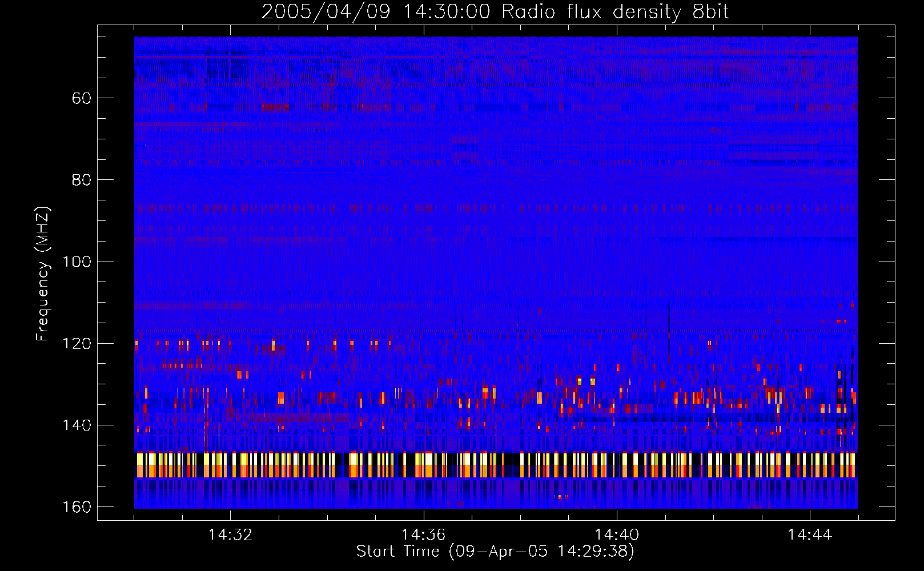Select the y-axis label "Frequency (MHZ)"
924x571 pixels.
tap(43, 274)
